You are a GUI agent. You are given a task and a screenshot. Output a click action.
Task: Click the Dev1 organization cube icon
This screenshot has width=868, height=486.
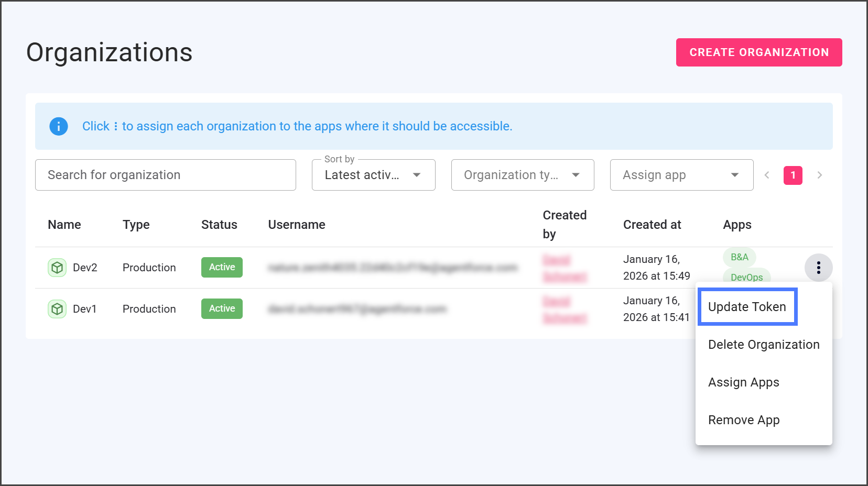pyautogui.click(x=57, y=309)
